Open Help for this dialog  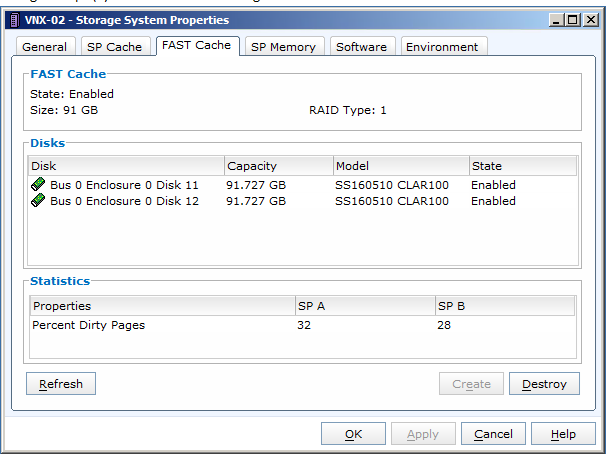(x=563, y=434)
